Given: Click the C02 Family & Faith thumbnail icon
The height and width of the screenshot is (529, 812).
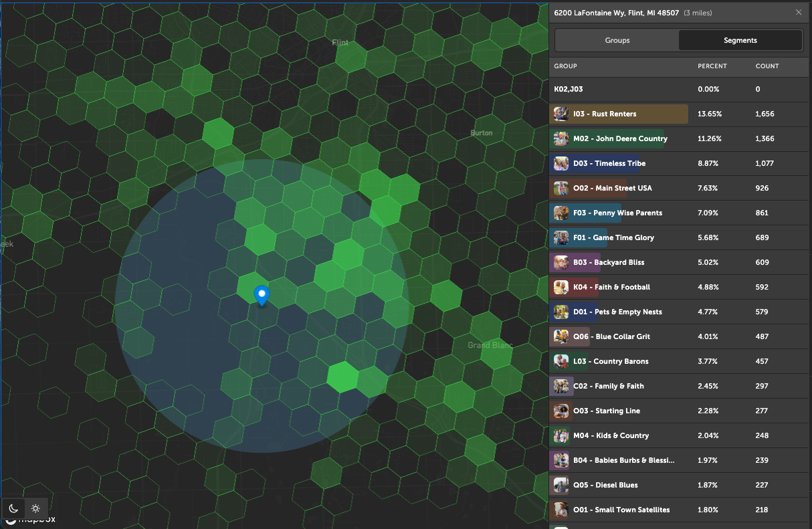Looking at the screenshot, I should click(x=561, y=386).
